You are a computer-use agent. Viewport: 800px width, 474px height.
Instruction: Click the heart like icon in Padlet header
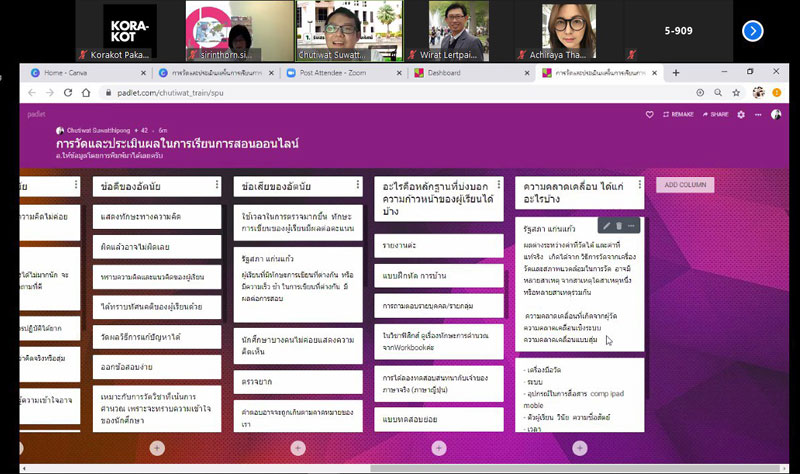point(649,114)
